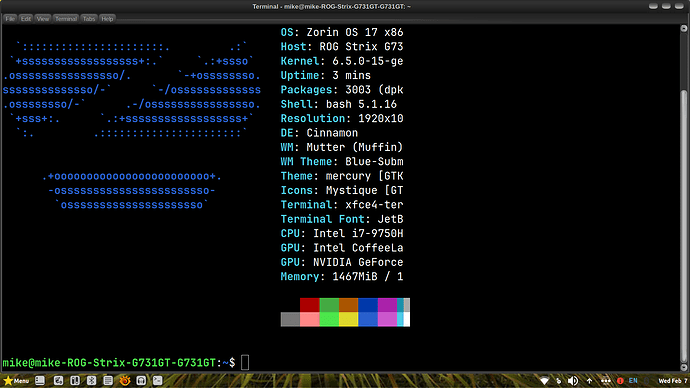Click the 'Terminal Font: JetB' line
The height and width of the screenshot is (388, 690).
coord(342,219)
